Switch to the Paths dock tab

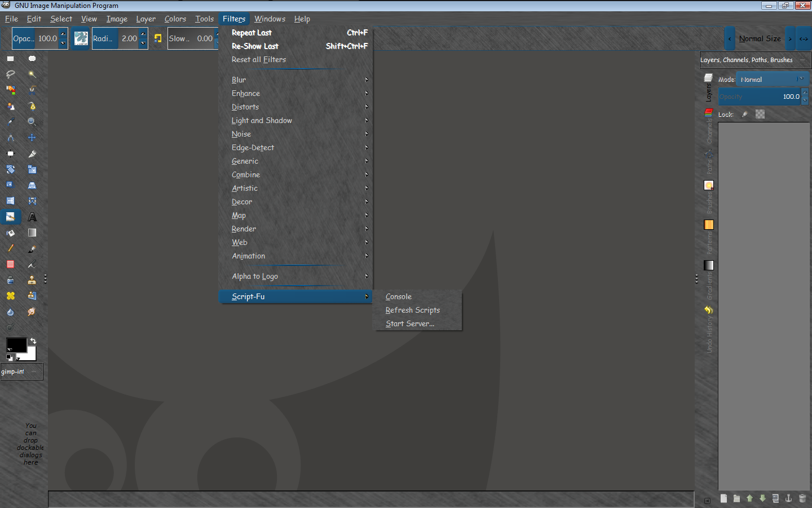pyautogui.click(x=709, y=163)
